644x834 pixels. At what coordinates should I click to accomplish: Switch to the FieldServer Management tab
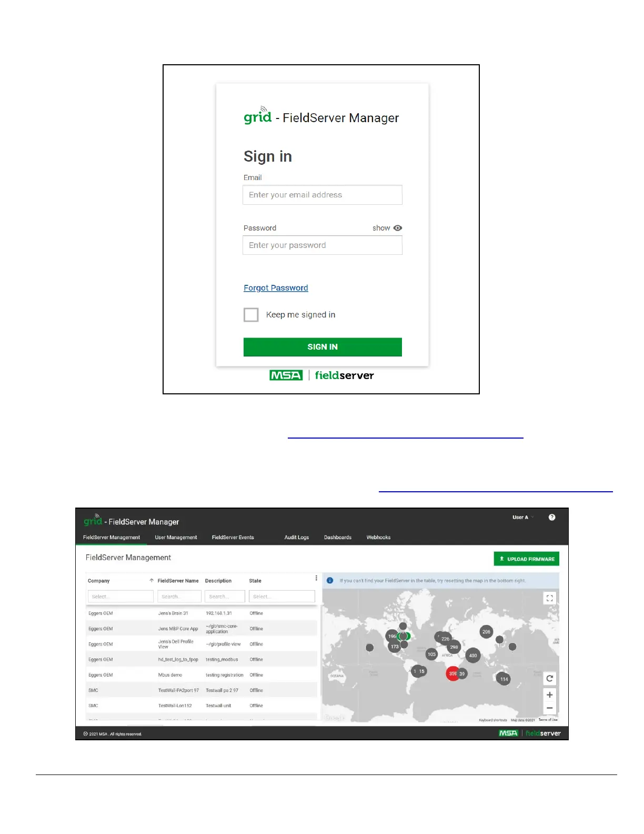coord(112,538)
